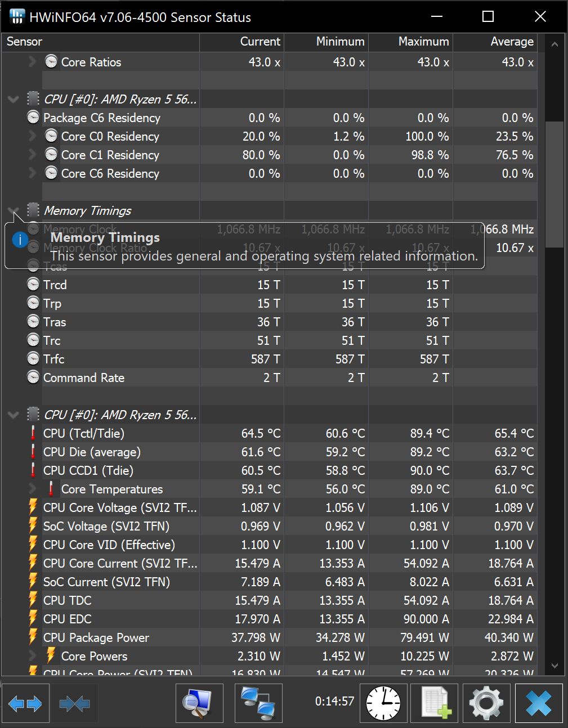Click the 37.798 W current Package Power value
This screenshot has height=728, width=568.
point(256,637)
